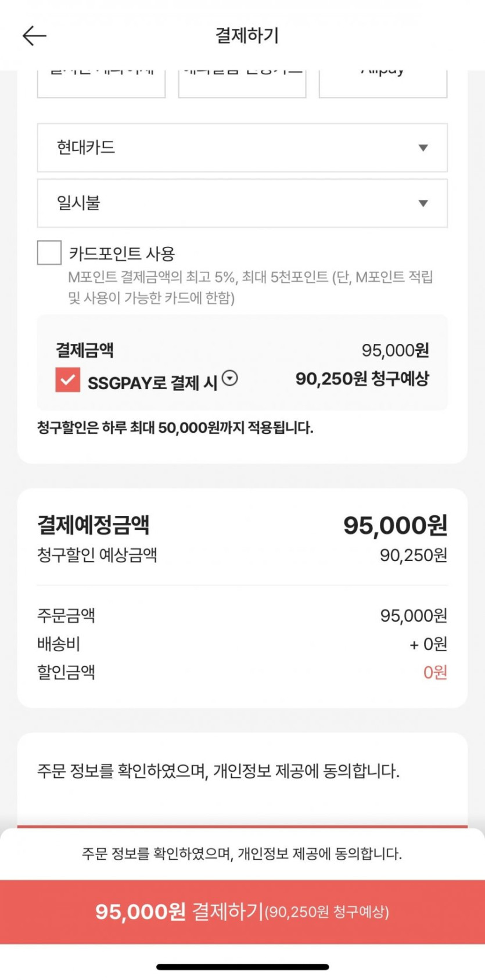This screenshot has height=980, width=485.
Task: Tap the agreement text directly above the pay button
Action: coord(242,854)
